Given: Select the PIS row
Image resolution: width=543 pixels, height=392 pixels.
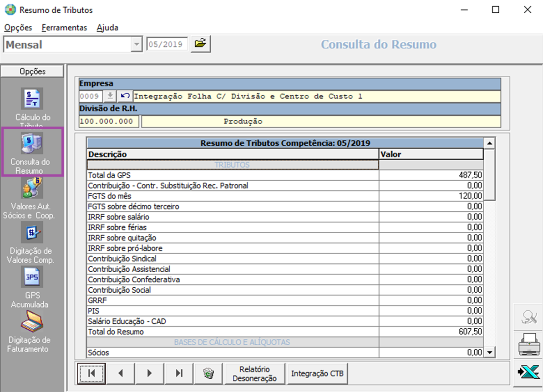Looking at the screenshot, I should click(x=284, y=311).
